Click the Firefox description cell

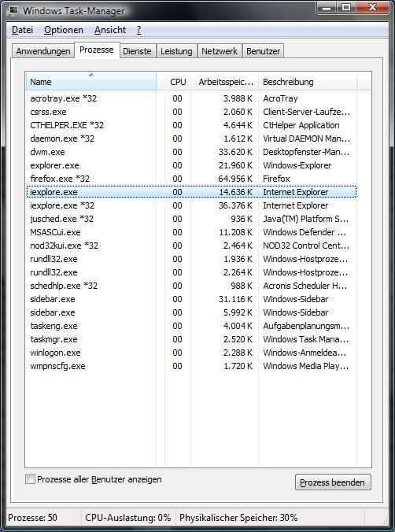point(276,179)
